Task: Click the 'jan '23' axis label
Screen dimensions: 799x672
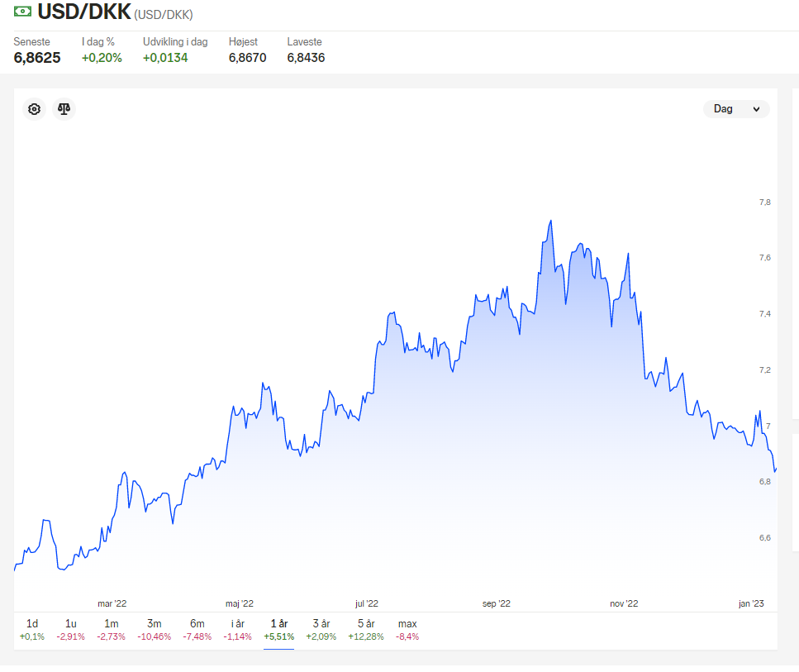Action: (751, 603)
